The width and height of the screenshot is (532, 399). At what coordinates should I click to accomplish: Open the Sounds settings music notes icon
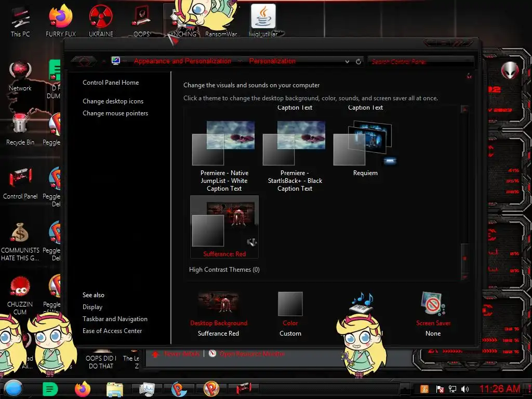(x=362, y=303)
